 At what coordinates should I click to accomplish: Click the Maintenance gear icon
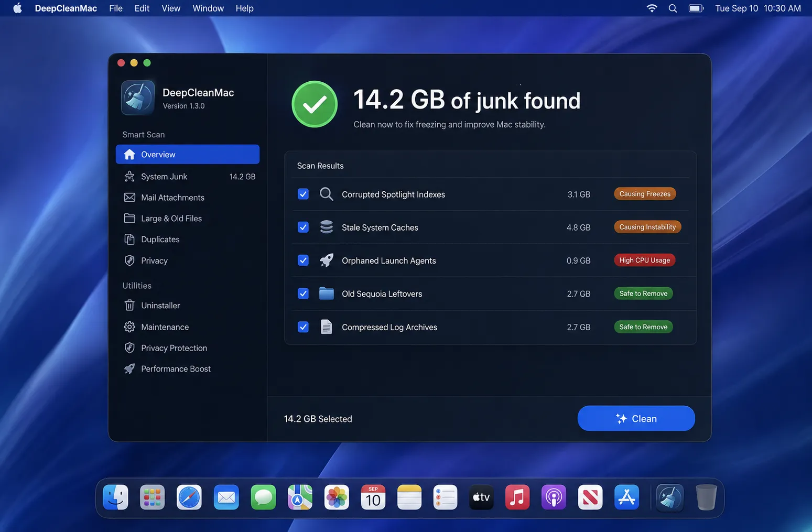[x=129, y=327]
